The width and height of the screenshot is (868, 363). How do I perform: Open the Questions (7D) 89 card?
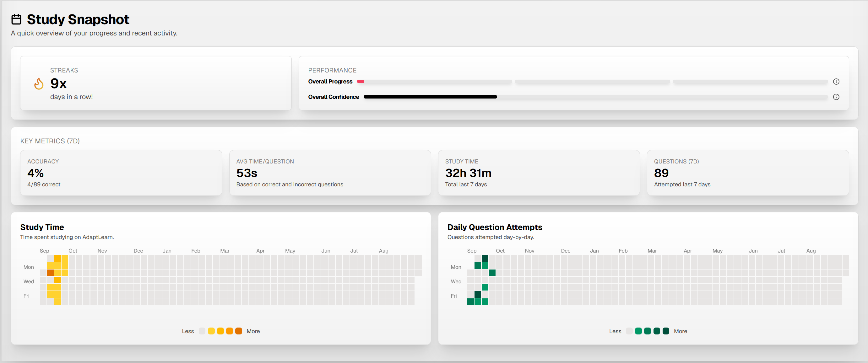point(747,173)
